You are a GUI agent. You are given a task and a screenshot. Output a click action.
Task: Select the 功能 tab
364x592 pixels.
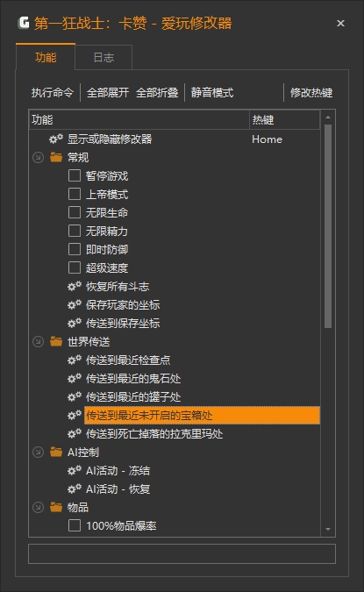46,57
